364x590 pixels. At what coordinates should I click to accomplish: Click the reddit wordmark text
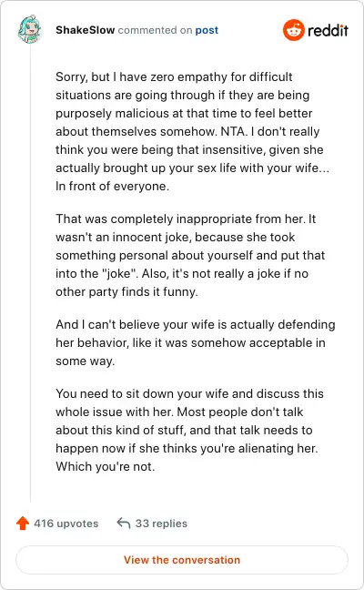[328, 30]
